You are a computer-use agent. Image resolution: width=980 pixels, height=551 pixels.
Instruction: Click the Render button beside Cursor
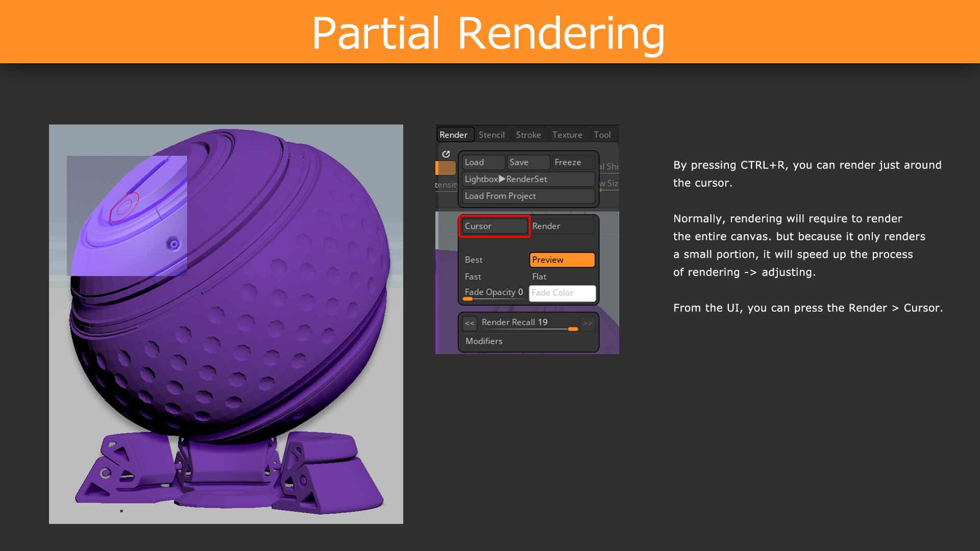(x=561, y=226)
